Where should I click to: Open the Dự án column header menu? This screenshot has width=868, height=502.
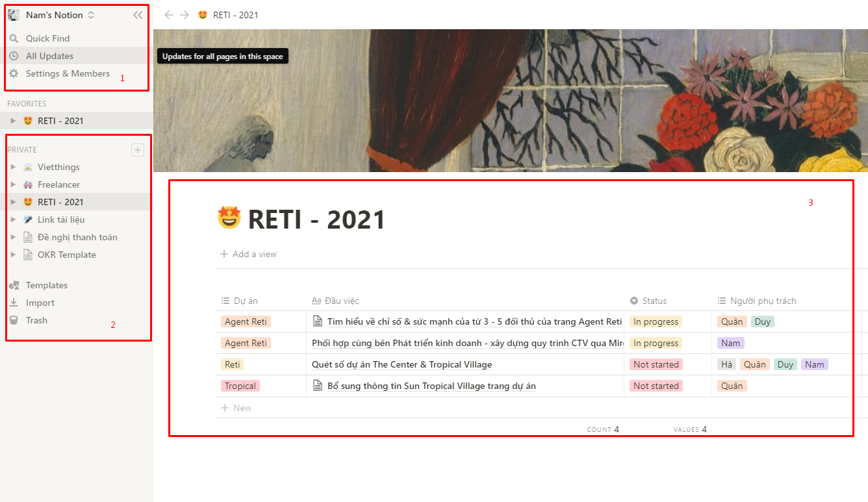[x=239, y=301]
